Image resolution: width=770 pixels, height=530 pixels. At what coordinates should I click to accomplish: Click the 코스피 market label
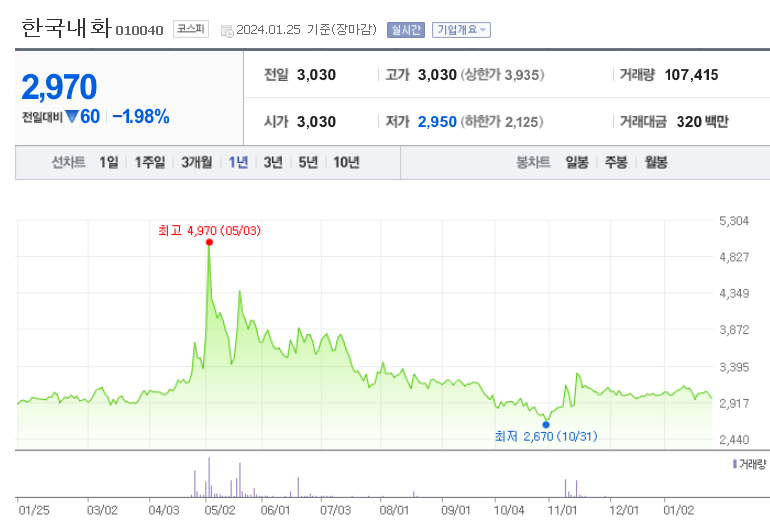point(191,29)
